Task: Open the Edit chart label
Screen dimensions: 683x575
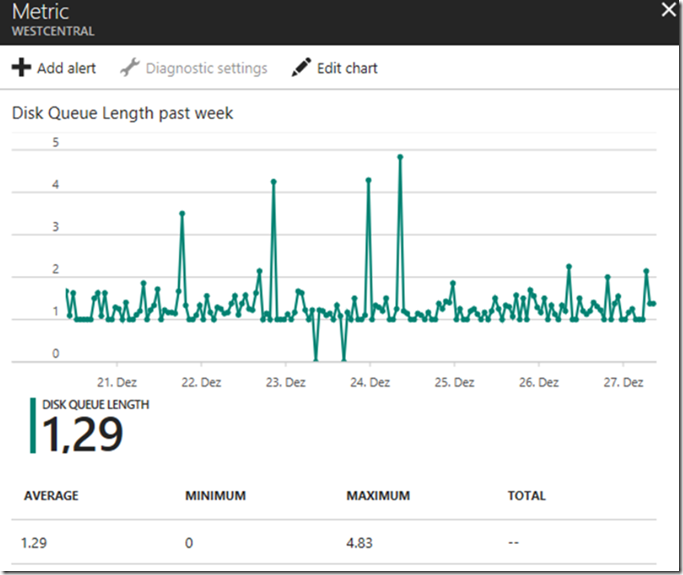Action: [x=347, y=68]
